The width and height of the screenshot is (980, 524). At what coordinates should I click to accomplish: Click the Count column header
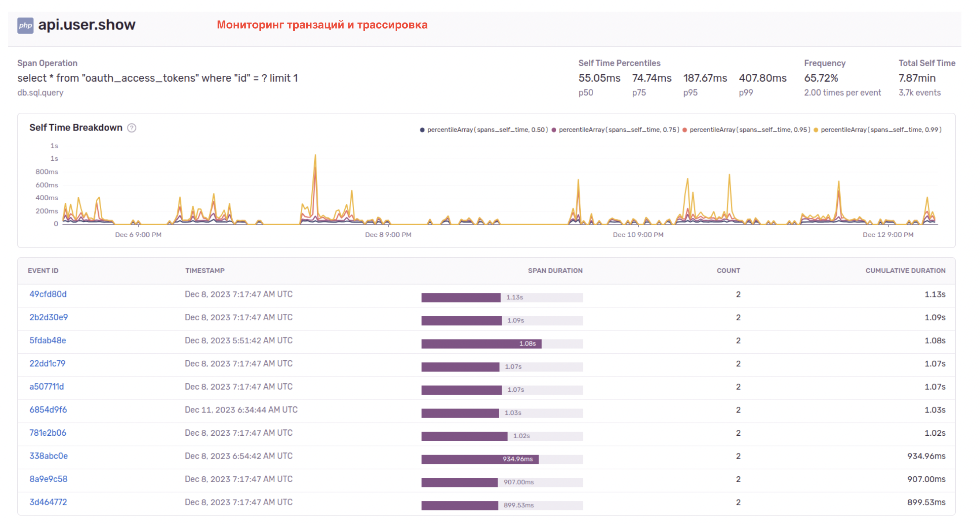(728, 270)
